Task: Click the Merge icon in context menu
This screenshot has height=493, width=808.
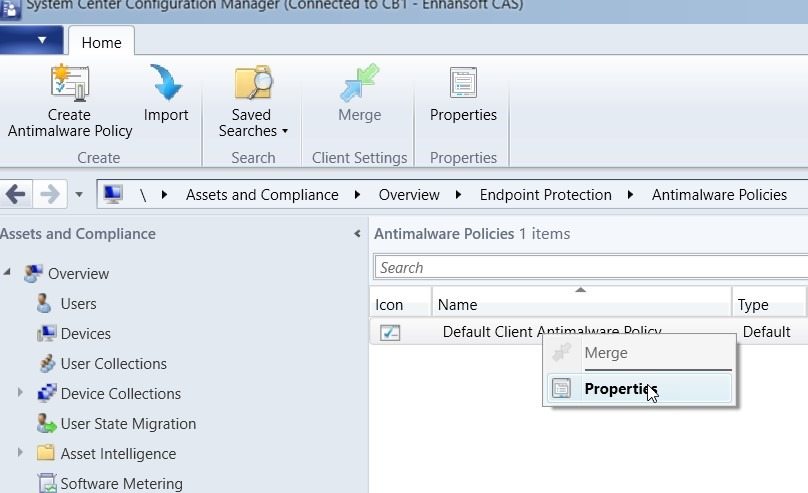Action: 561,353
